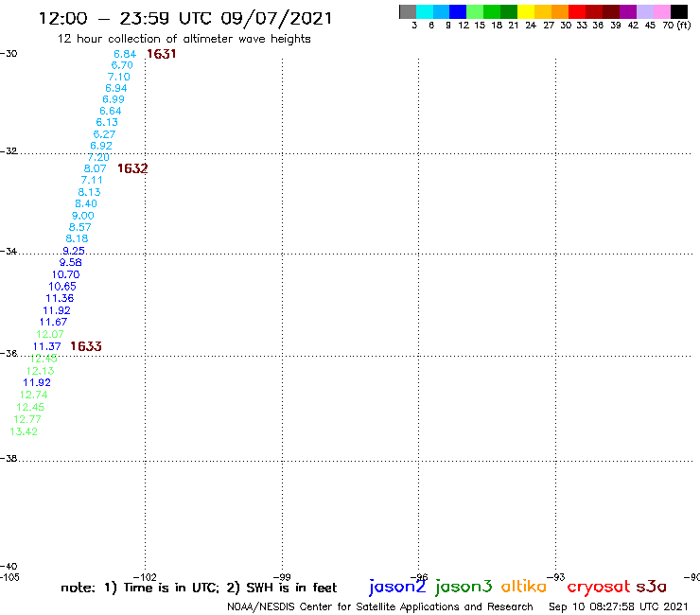The height and width of the screenshot is (615, 700).
Task: Click the wave height value 12.74
Action: [x=33, y=395]
